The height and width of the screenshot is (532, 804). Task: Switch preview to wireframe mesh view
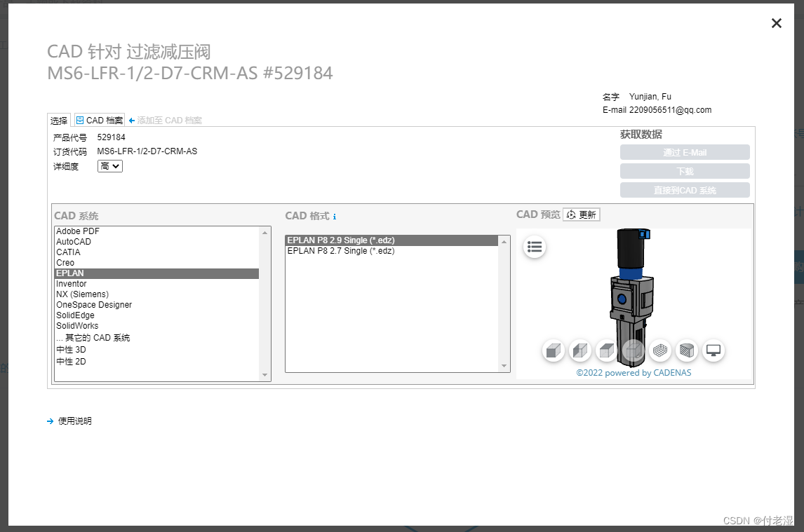coord(659,350)
